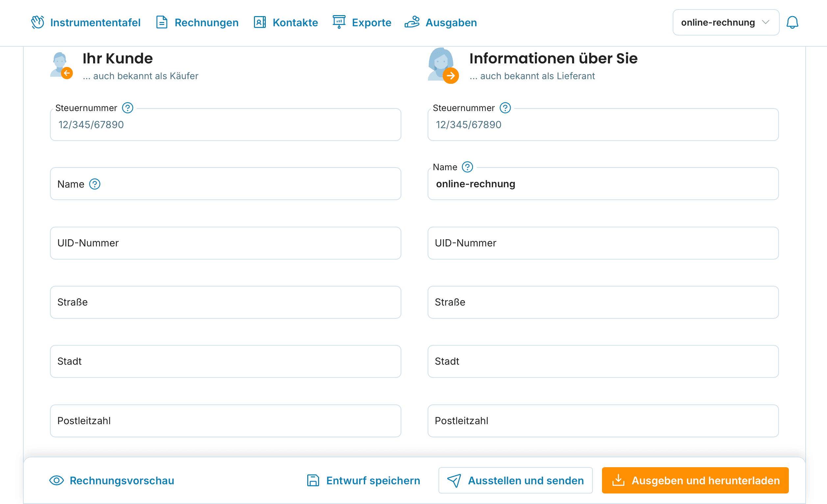Click Entwurf speichern to save draft
827x504 pixels.
(363, 481)
